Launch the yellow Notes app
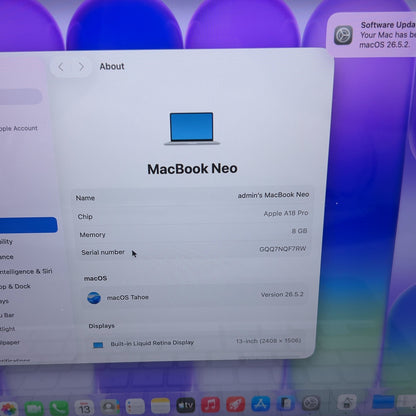 click(x=160, y=406)
